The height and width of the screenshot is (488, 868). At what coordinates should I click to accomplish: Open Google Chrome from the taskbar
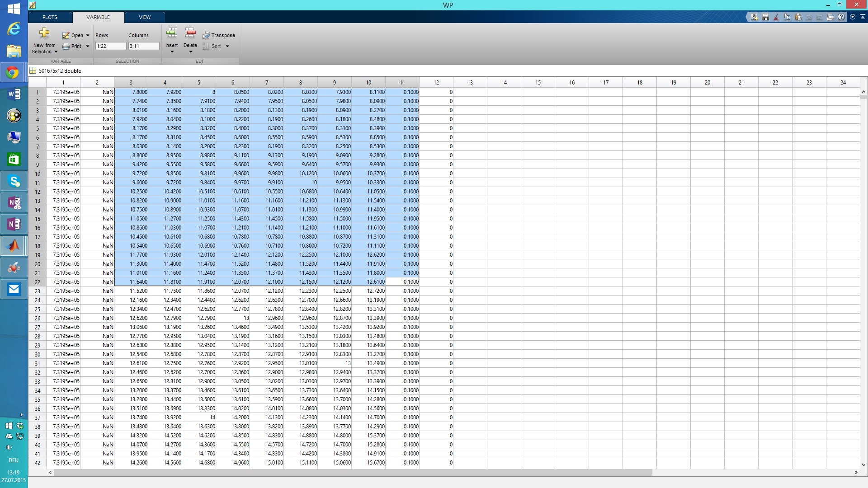pos(13,72)
